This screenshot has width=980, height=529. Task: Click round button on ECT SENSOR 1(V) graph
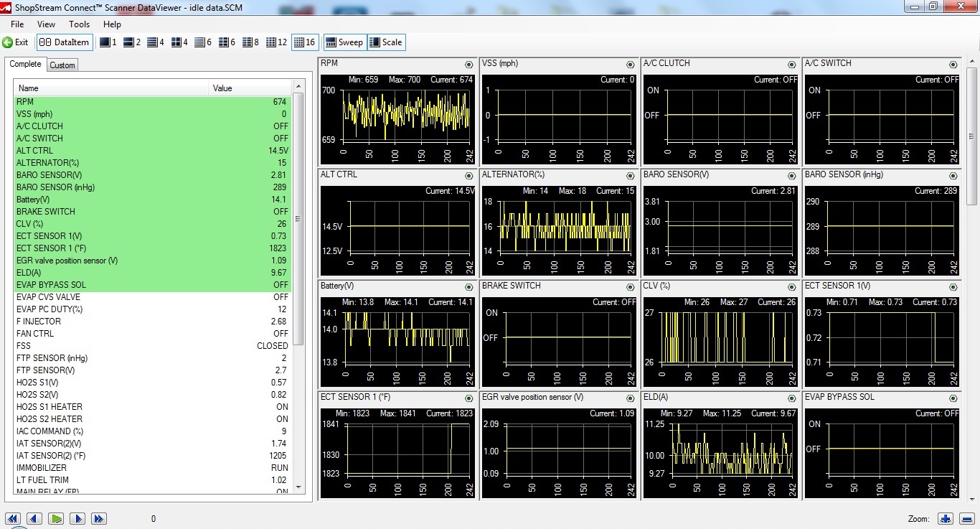coord(953,287)
